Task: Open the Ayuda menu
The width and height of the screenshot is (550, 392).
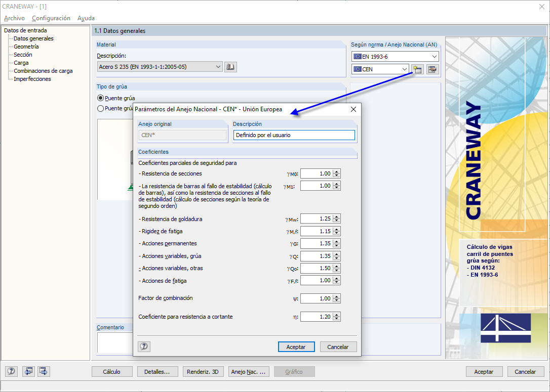Action: 86,18
